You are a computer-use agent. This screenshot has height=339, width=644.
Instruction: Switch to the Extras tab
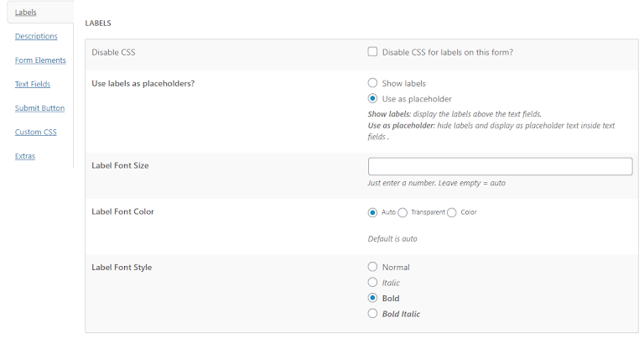click(25, 156)
